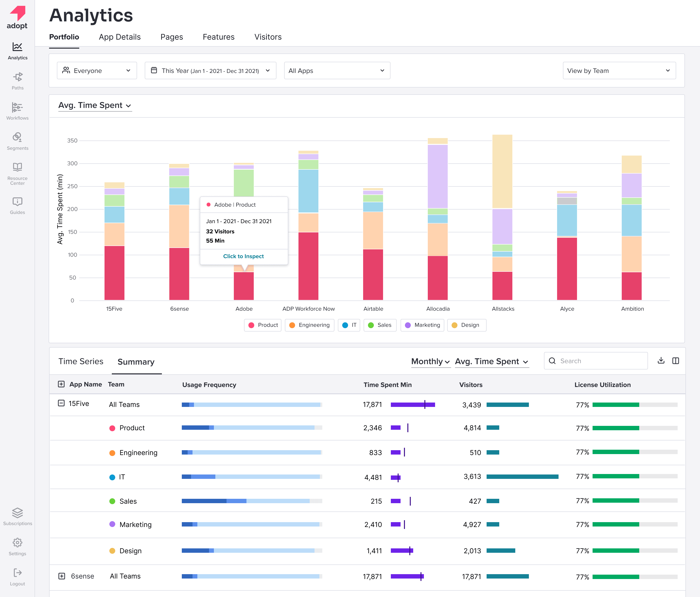Screen dimensions: 700x597
Task: Select the Summary tab
Action: 136,362
